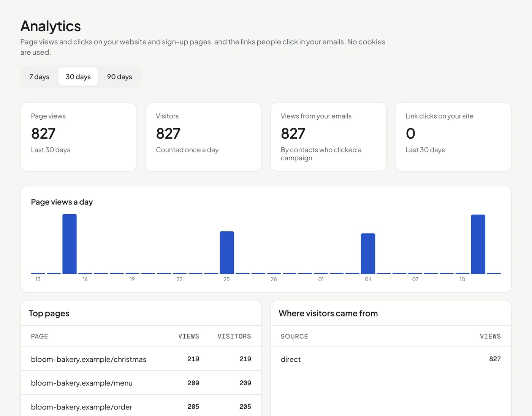Click the VIEWS column header in Top pages
This screenshot has height=416, width=532.
[x=189, y=336]
